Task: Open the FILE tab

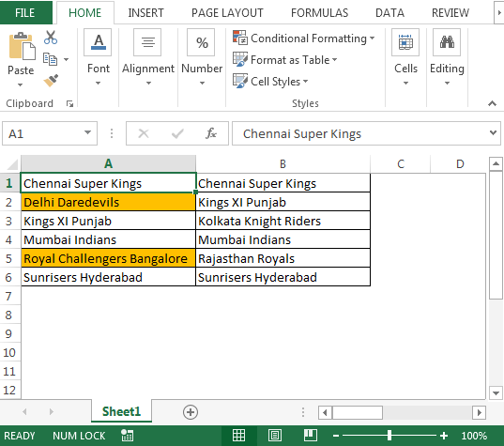Action: pyautogui.click(x=25, y=13)
